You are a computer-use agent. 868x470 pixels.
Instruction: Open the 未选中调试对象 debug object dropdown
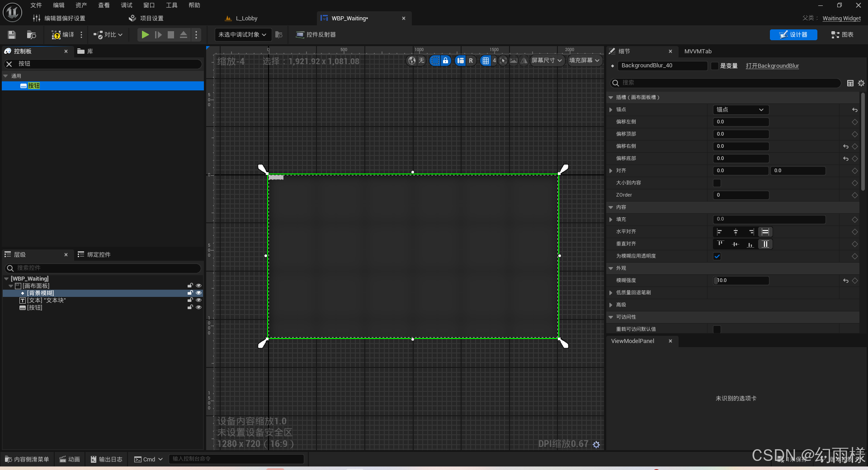242,35
